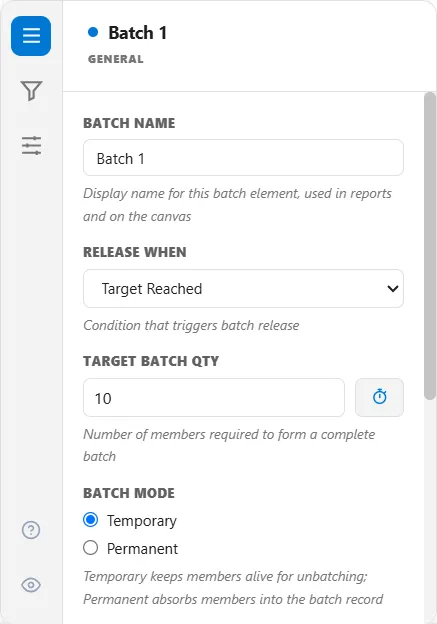Click the TARGET BATCH QTY label

[151, 361]
